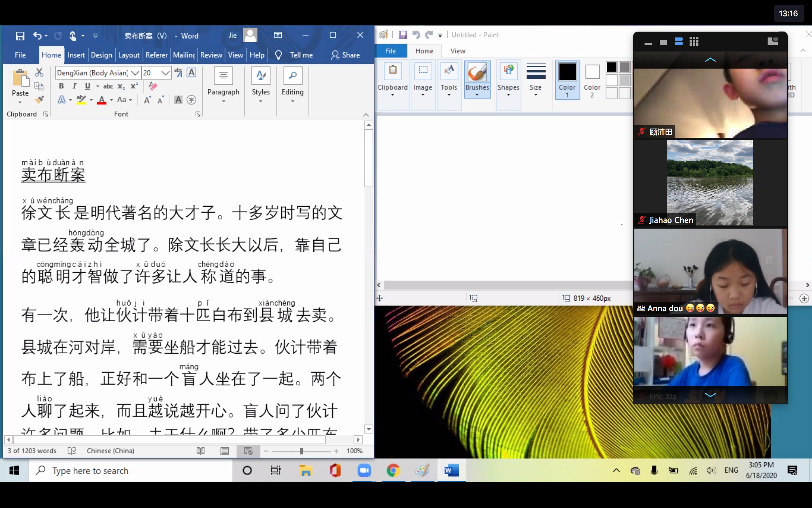Open Zoom from the Windows taskbar
The image size is (812, 508).
tap(364, 470)
